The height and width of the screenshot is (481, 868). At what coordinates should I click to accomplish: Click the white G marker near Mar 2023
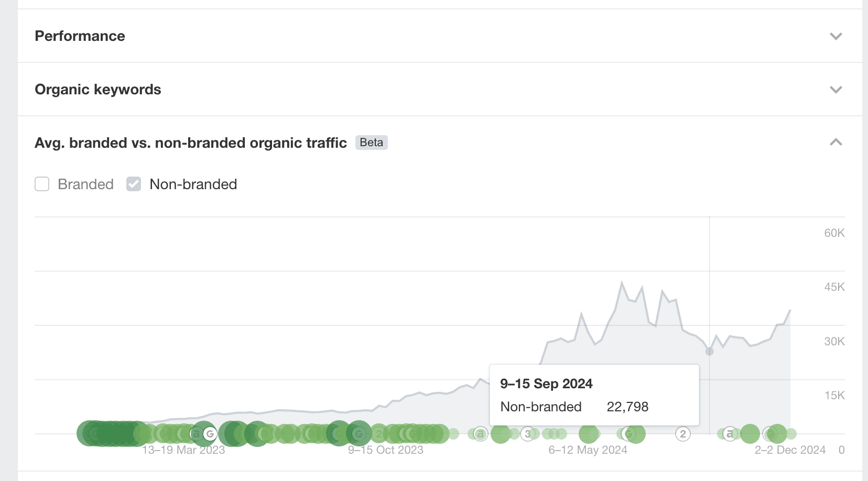tap(210, 434)
